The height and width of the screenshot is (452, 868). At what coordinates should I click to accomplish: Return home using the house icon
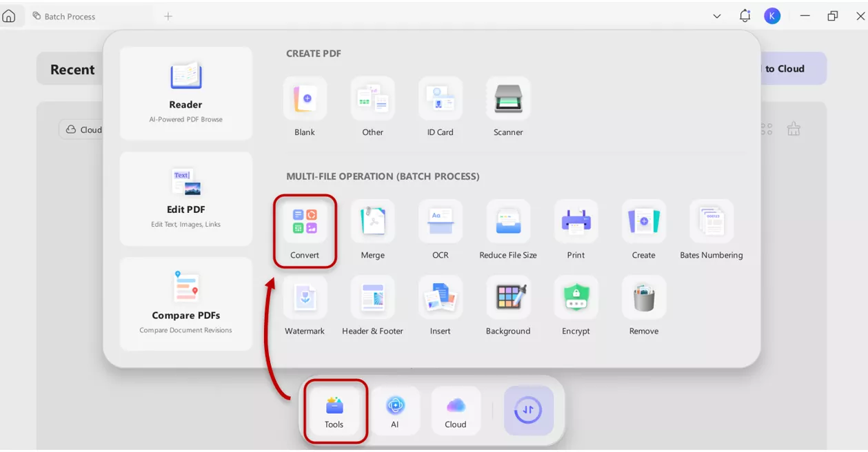click(x=10, y=15)
